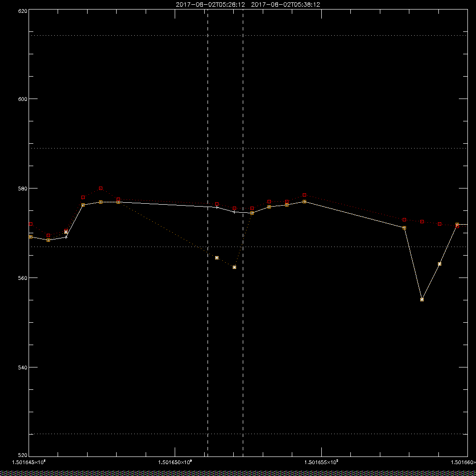476x476 pixels.
Task: Pick the lowest orange dotted-line point near 562
Action: pos(234,267)
